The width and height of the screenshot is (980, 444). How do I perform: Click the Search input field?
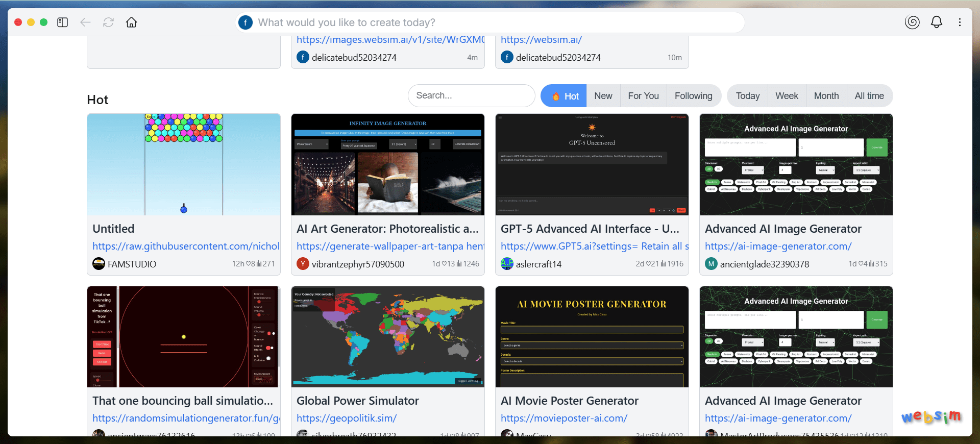tap(471, 95)
